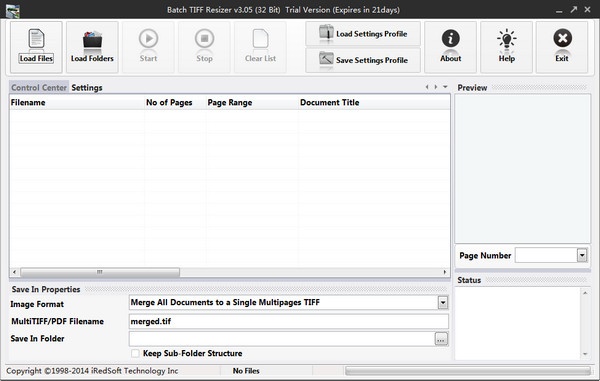Click the Status panel scroll up arrow

click(585, 293)
